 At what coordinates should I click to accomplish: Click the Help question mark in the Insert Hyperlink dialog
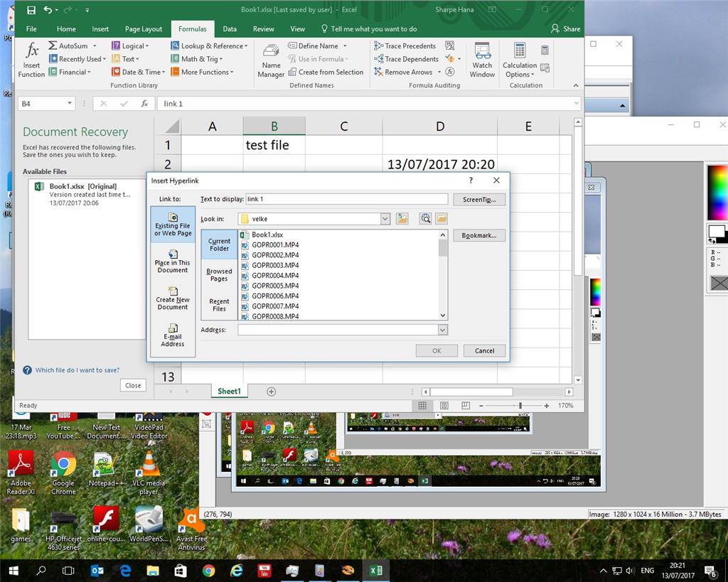pyautogui.click(x=471, y=180)
